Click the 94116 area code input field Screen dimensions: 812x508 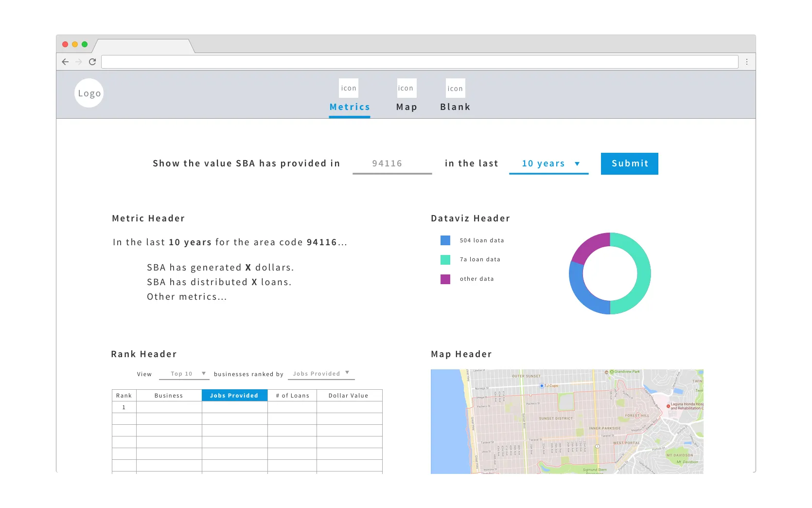392,163
